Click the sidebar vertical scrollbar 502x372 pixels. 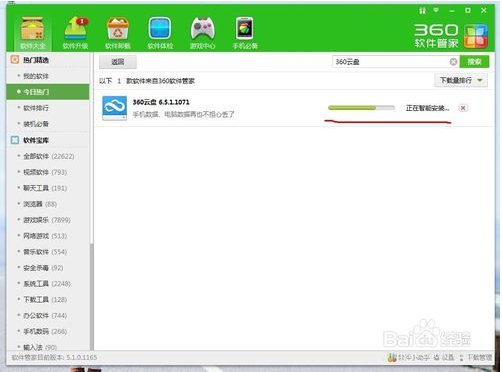tap(91, 297)
